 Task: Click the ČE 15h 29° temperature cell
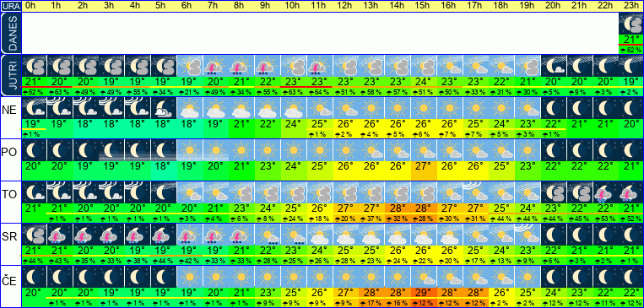click(424, 293)
